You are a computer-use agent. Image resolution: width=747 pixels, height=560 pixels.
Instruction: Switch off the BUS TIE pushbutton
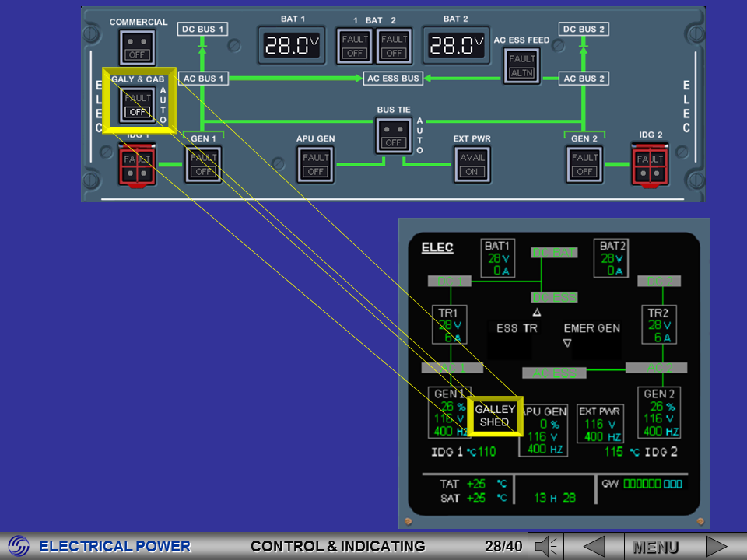(394, 135)
